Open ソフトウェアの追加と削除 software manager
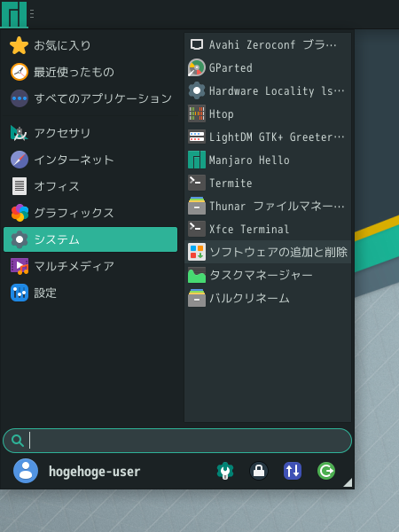 coord(268,252)
